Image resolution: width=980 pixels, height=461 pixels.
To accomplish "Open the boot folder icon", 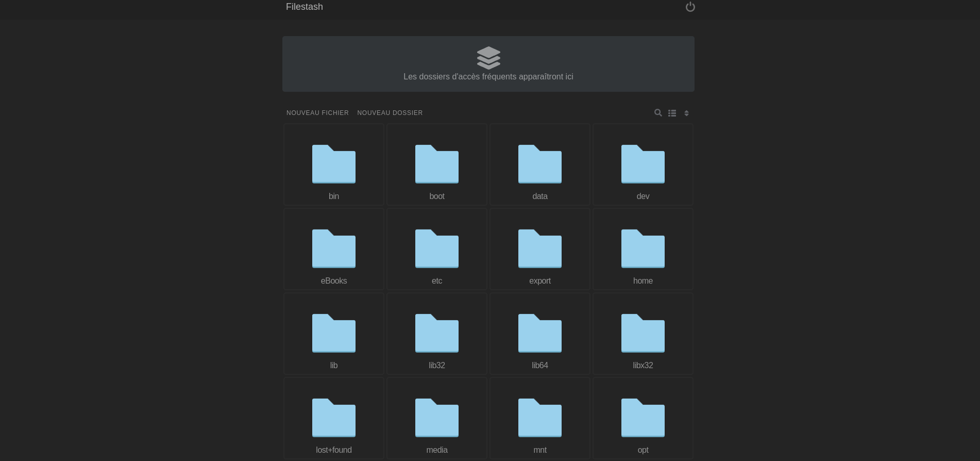I will click(x=437, y=164).
